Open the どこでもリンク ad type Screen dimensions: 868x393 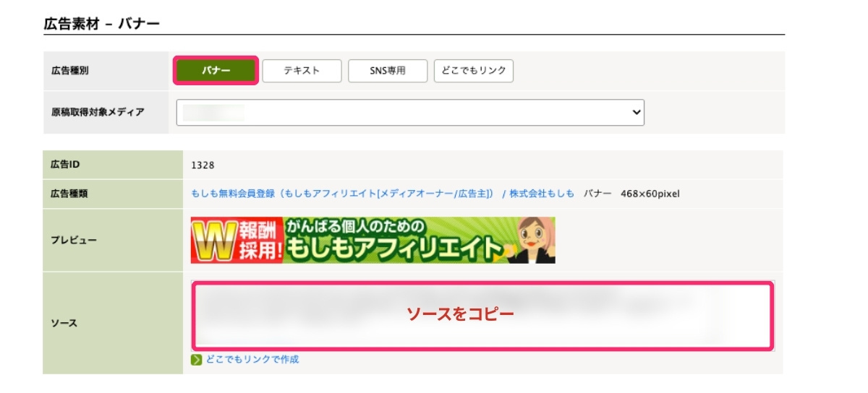pos(474,71)
